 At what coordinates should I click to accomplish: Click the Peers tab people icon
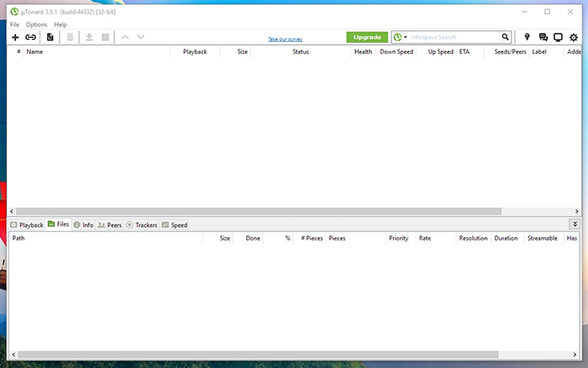pyautogui.click(x=102, y=224)
